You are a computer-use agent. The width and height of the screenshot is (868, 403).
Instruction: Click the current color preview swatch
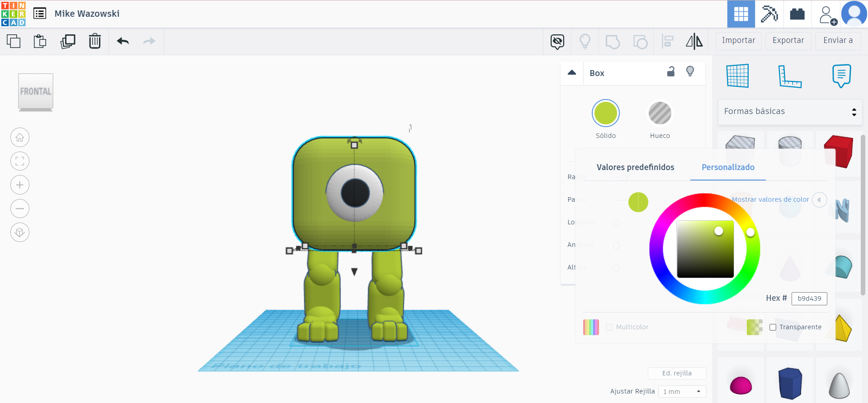pos(638,202)
